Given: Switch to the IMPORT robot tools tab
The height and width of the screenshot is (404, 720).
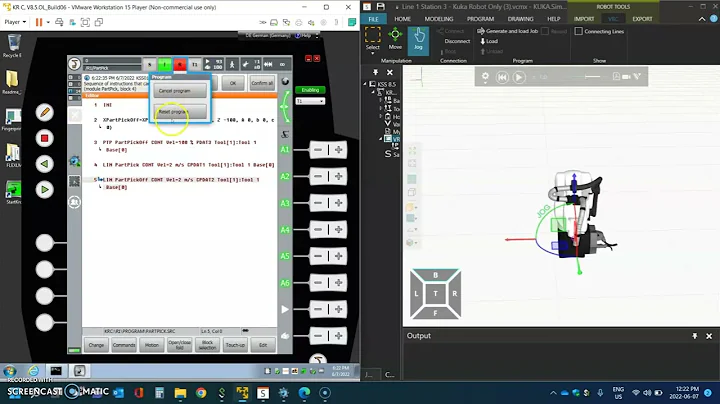Looking at the screenshot, I should (x=584, y=19).
